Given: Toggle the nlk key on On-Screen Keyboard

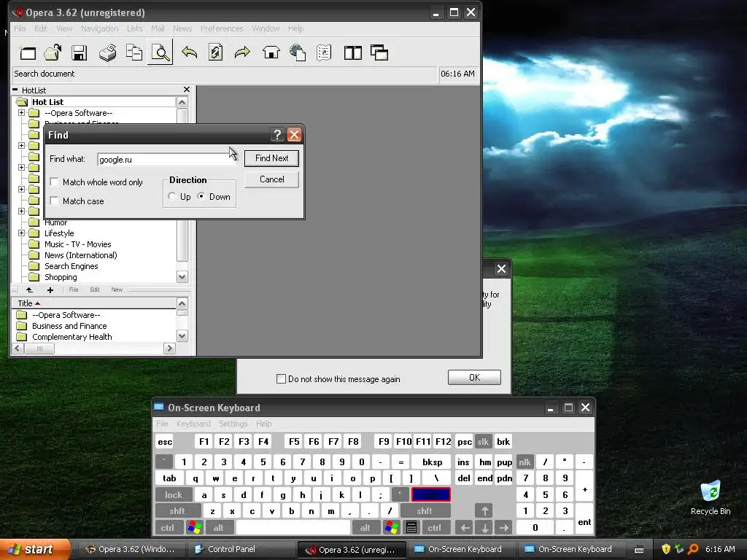Looking at the screenshot, I should (525, 462).
